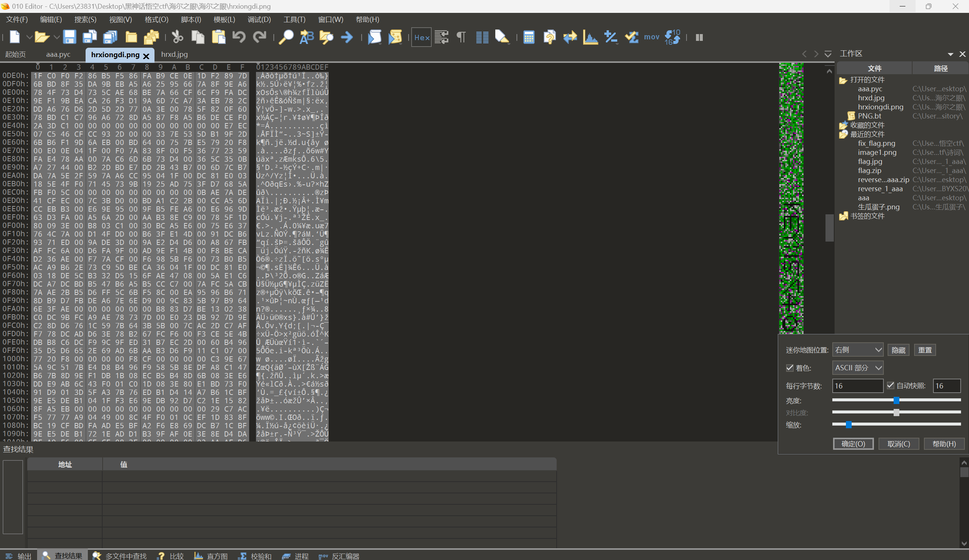This screenshot has height=560, width=969.
Task: Click the Goto blue arrow icon
Action: click(347, 37)
